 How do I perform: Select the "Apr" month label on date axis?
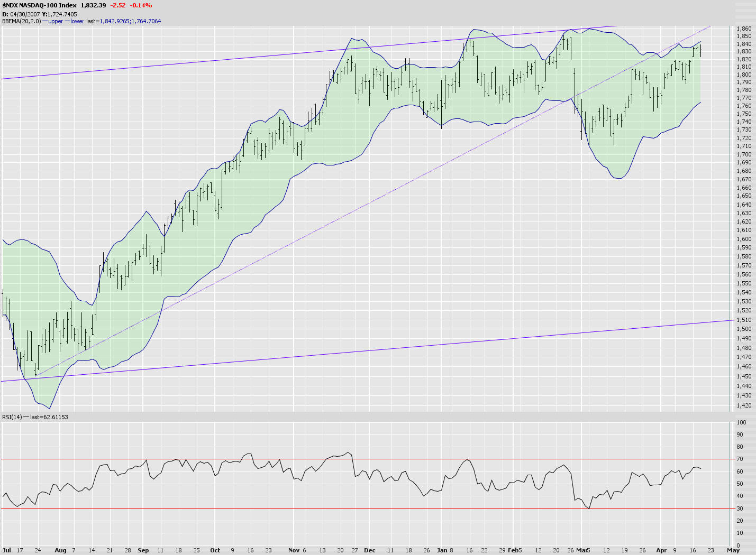[661, 550]
